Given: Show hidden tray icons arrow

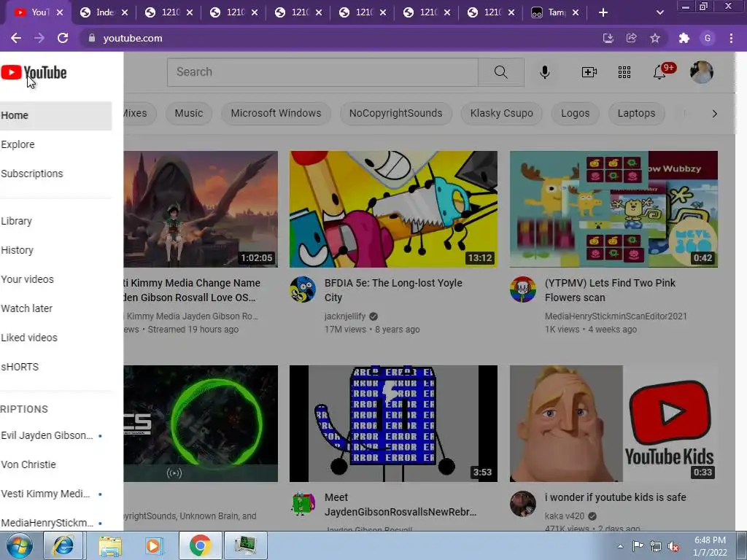Looking at the screenshot, I should click(620, 546).
